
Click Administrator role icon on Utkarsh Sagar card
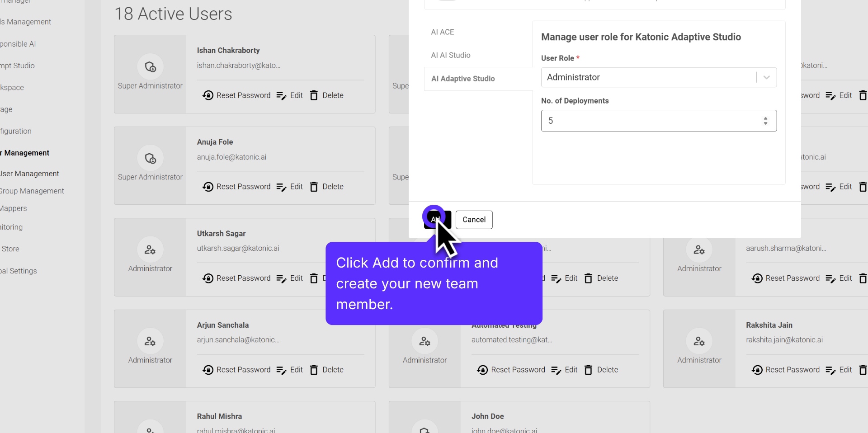(x=150, y=249)
